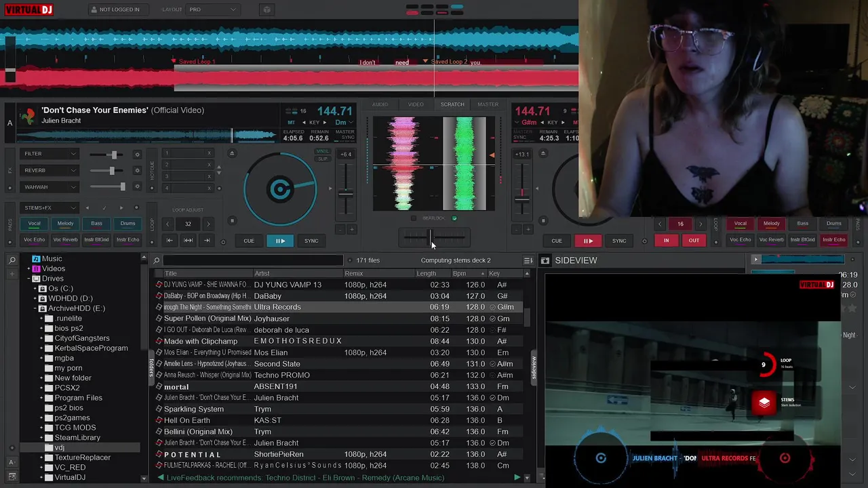
Task: Open the REVERB effect dropdown
Action: click(49, 170)
